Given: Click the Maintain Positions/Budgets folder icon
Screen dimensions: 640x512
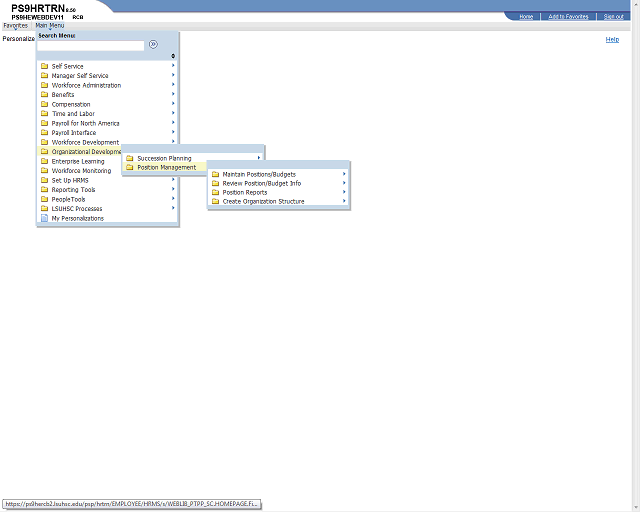Looking at the screenshot, I should 216,174.
